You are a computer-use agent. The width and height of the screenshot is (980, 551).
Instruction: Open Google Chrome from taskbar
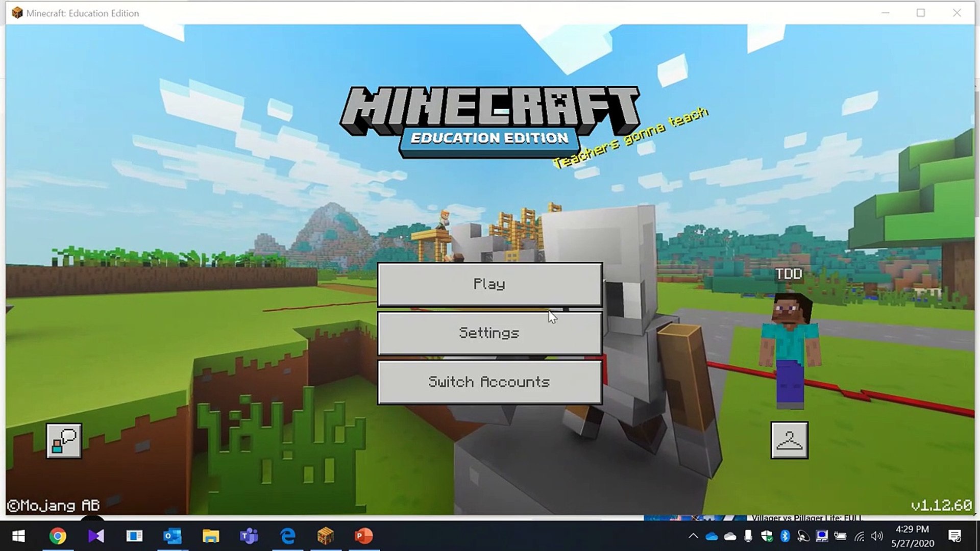tap(58, 536)
